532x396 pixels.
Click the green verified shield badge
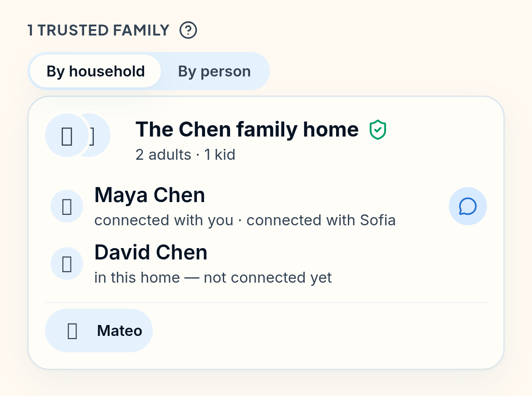click(377, 130)
